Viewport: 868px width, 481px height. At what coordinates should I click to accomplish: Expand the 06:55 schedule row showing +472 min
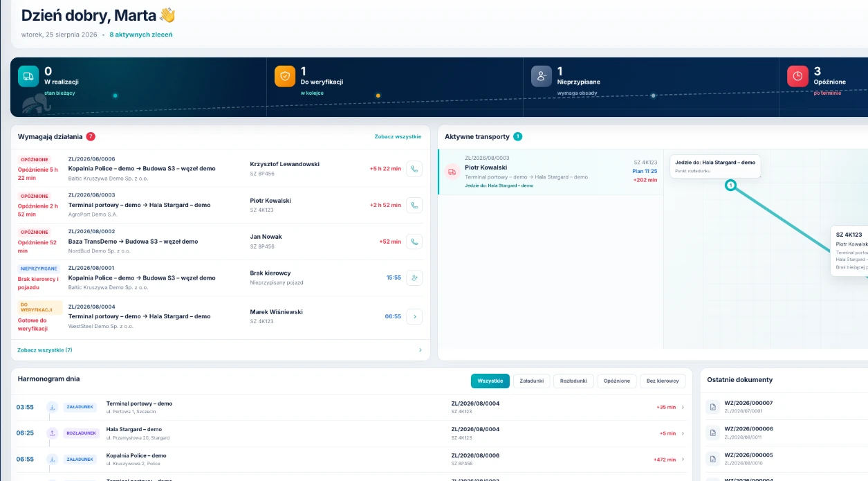click(683, 459)
